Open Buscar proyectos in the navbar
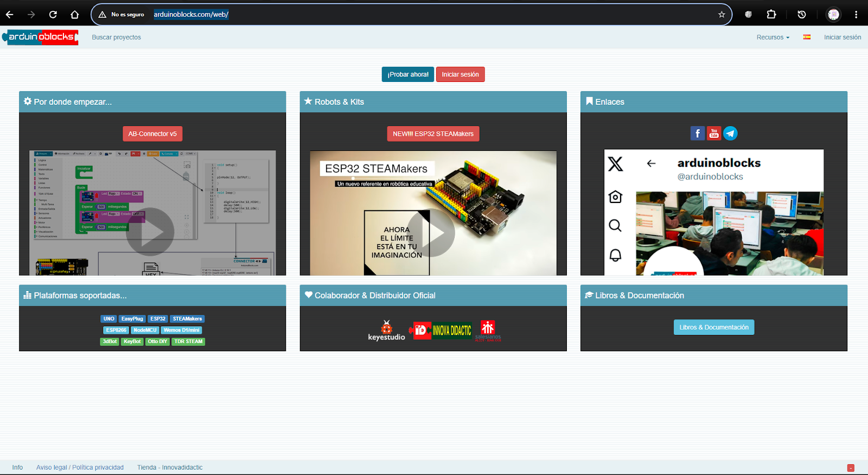868x475 pixels. (116, 37)
